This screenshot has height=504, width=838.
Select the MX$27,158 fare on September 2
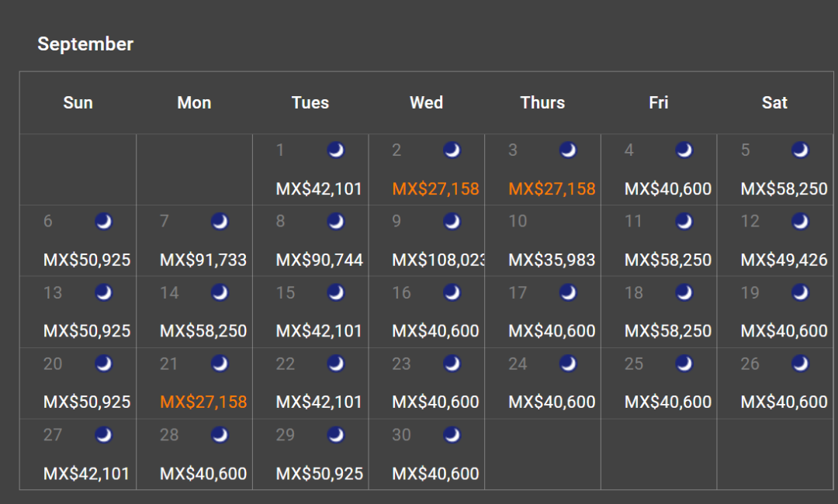tap(435, 189)
